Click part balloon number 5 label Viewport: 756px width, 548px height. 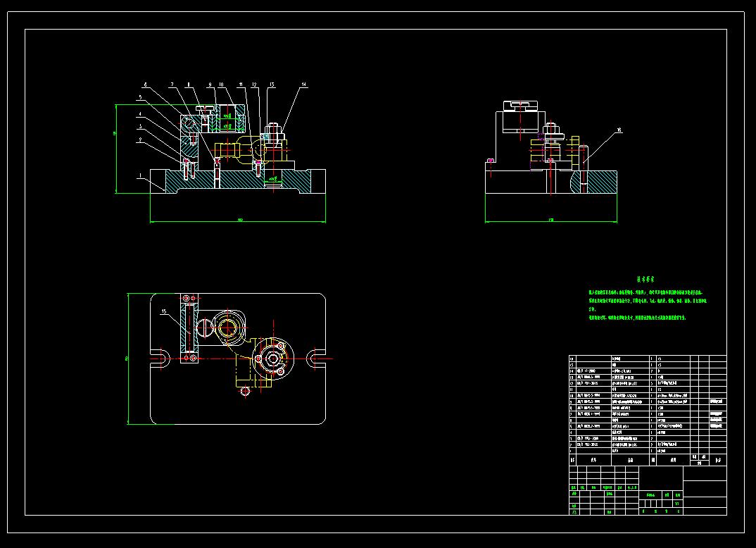(x=140, y=97)
